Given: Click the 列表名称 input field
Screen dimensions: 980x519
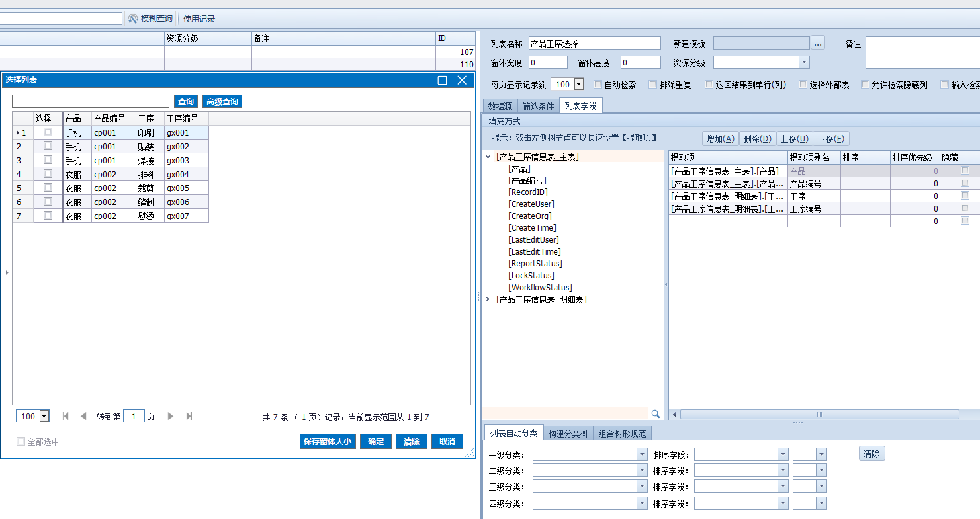Looking at the screenshot, I should (x=594, y=44).
